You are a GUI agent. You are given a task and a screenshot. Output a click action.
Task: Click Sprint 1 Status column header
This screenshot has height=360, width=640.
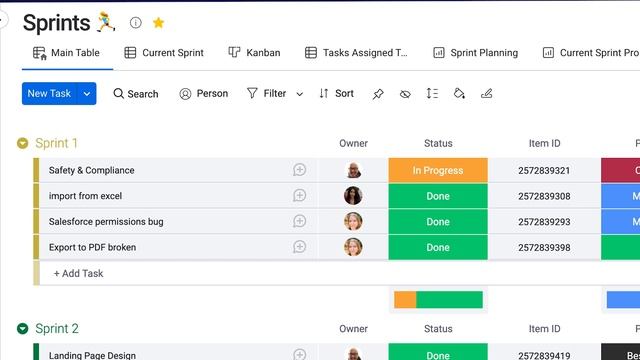[438, 143]
